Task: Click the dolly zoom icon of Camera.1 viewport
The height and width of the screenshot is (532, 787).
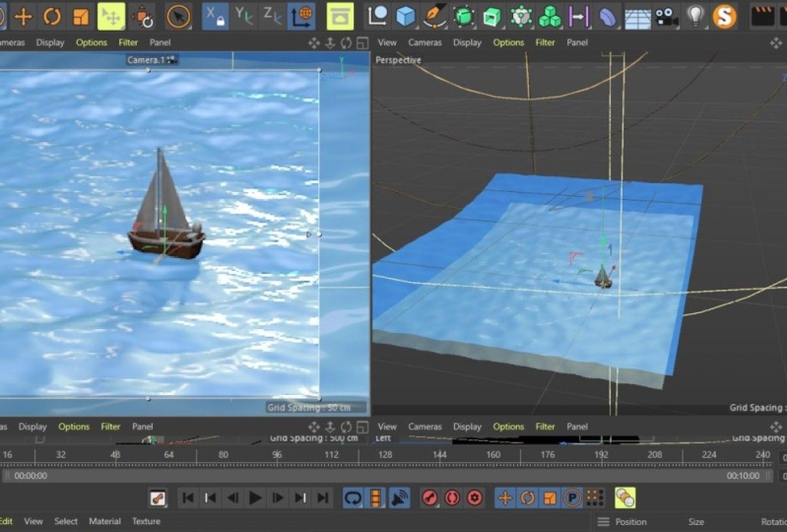Action: pyautogui.click(x=330, y=43)
